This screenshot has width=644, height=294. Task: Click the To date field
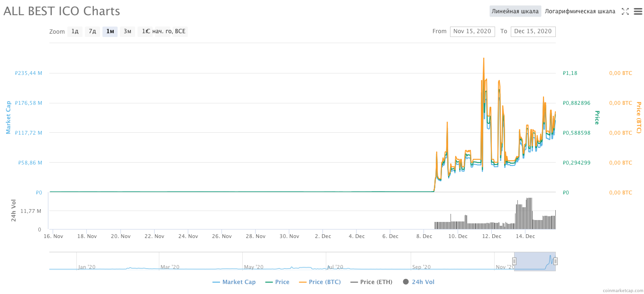coord(533,31)
